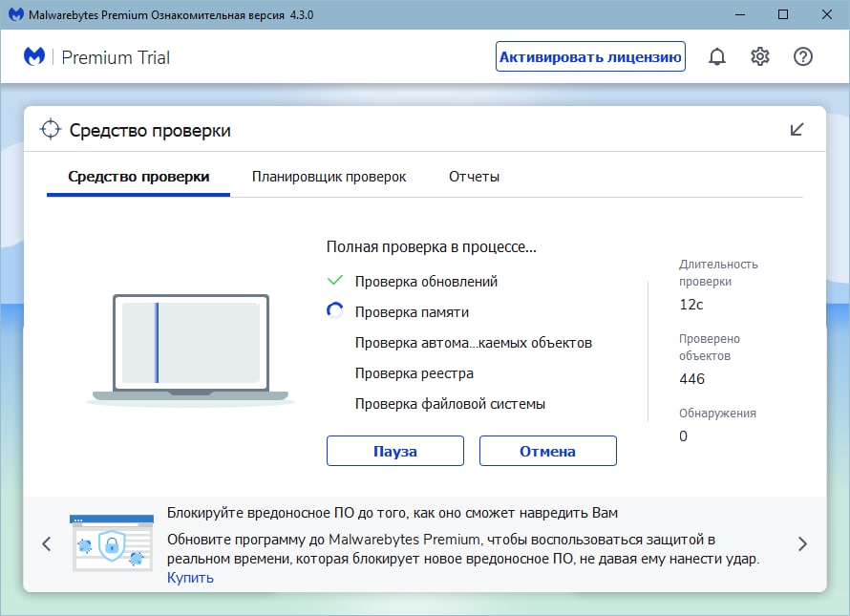This screenshot has width=850, height=616.
Task: Open the Планировщик проверок tab
Action: pyautogui.click(x=329, y=177)
